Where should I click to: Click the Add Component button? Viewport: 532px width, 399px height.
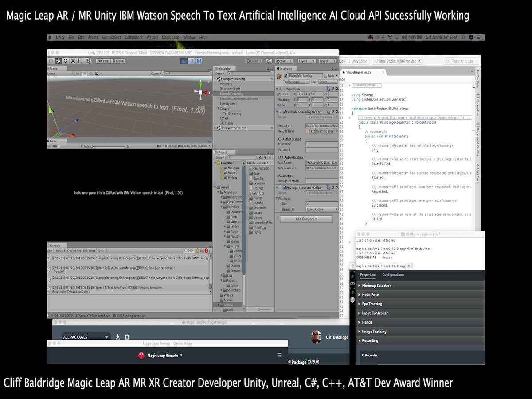coord(307,219)
